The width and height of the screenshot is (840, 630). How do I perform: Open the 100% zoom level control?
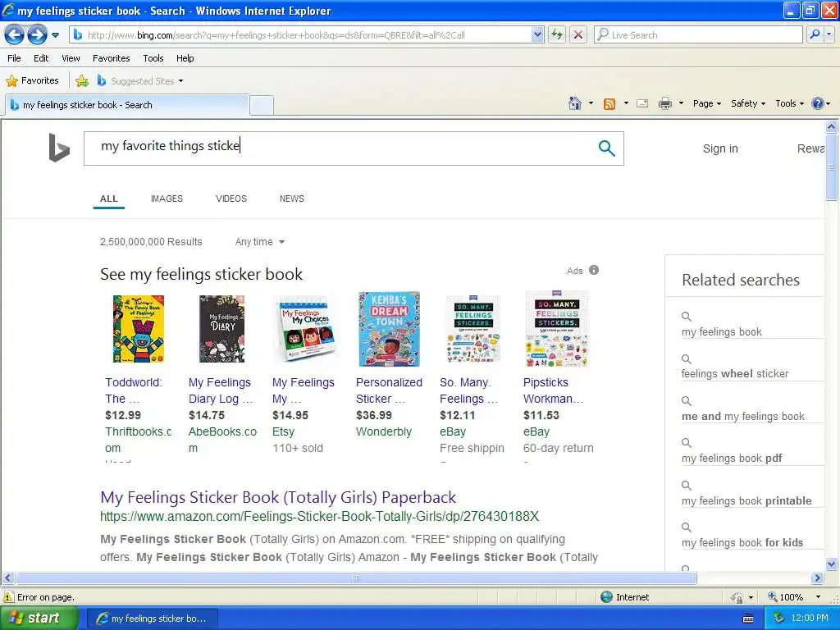(794, 597)
